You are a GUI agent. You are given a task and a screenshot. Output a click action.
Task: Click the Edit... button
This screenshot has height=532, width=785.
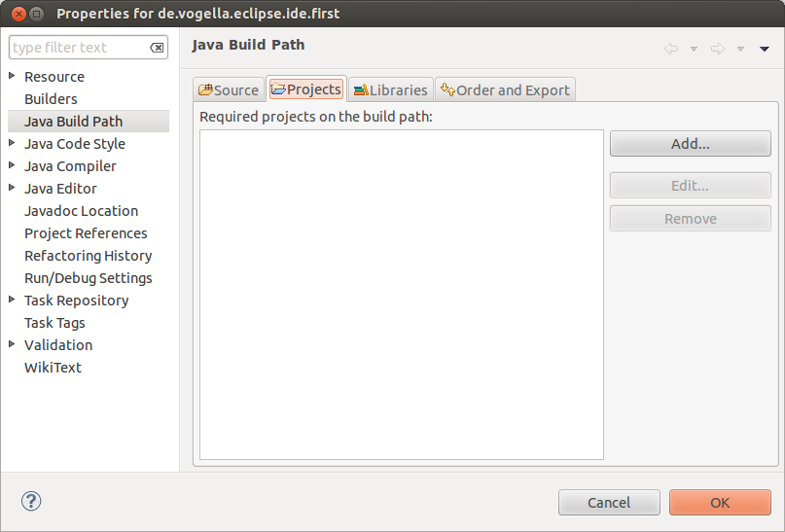[x=691, y=186]
